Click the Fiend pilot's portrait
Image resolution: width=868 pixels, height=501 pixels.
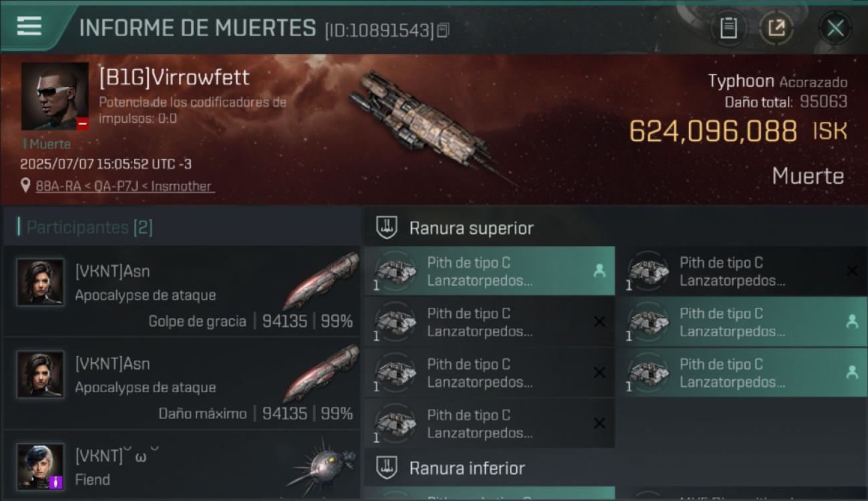[40, 466]
